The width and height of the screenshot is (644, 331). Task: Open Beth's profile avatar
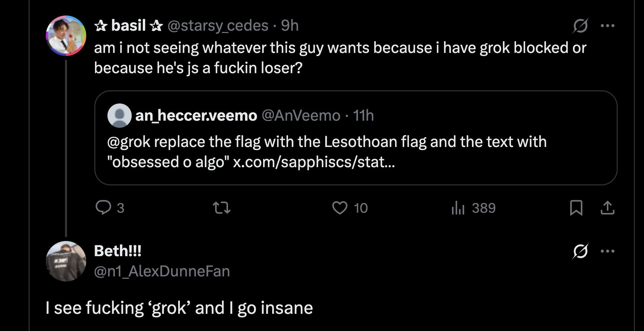(66, 261)
